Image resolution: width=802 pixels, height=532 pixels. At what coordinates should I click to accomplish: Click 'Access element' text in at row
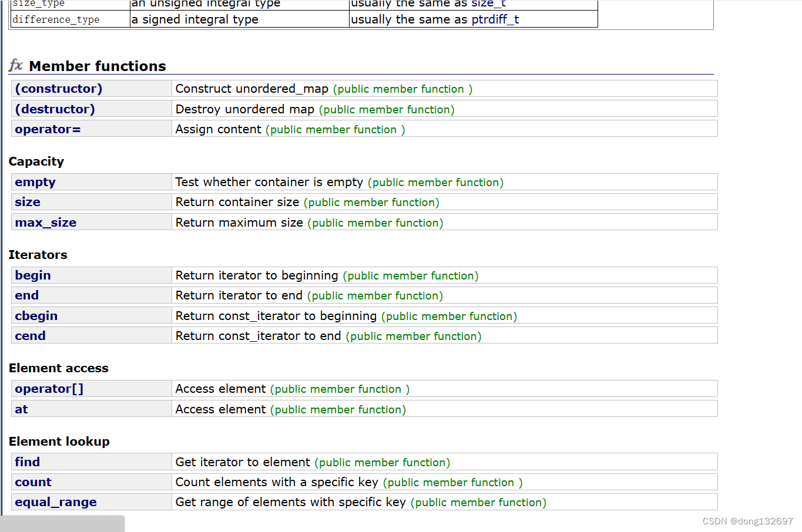[x=221, y=409]
